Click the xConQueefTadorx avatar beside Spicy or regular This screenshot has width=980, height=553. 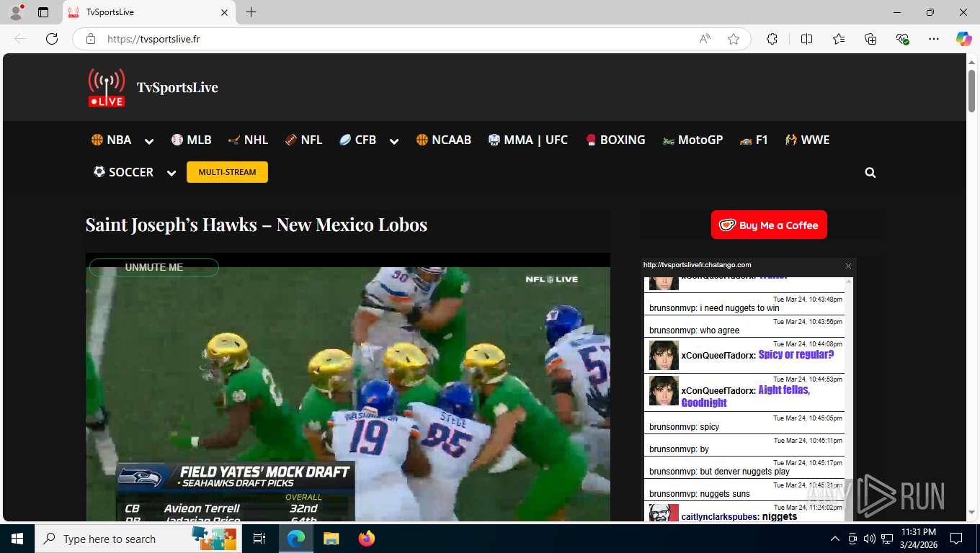(664, 355)
